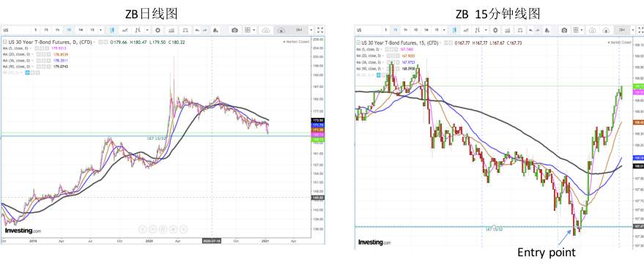The image size is (644, 268).
Task: Click Market Closed status in daily chart
Action: tap(296, 42)
